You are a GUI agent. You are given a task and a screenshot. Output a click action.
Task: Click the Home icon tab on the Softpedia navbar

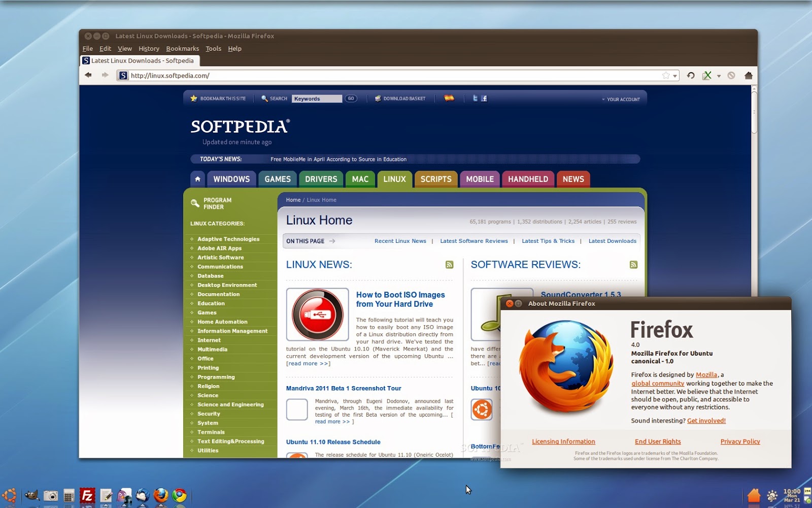coord(197,179)
